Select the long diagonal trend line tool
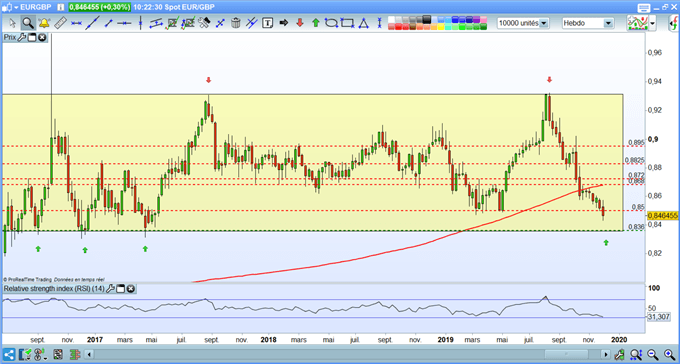680x364 pixels. pos(92,23)
